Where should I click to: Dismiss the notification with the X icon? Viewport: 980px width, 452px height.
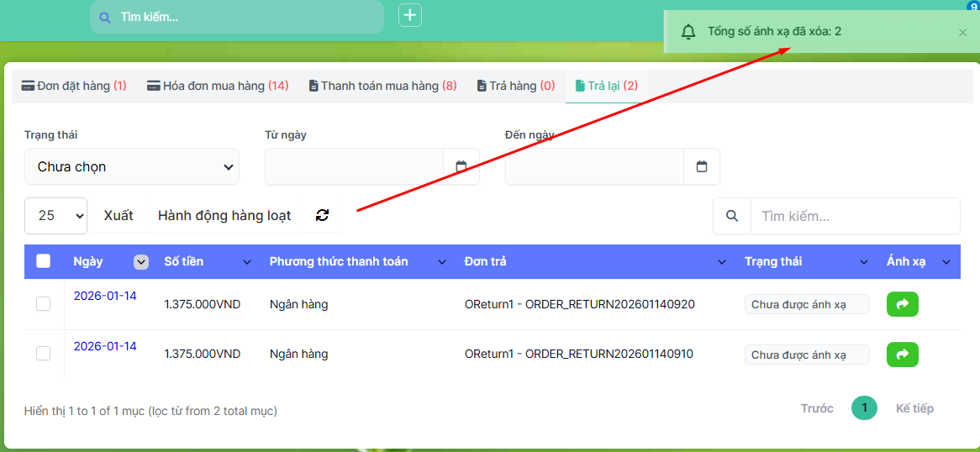(x=962, y=32)
